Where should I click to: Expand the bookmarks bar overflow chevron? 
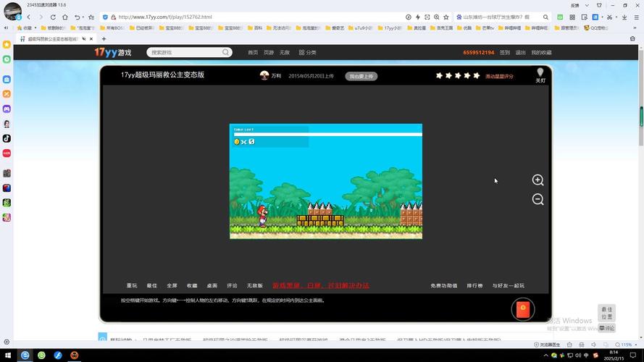pyautogui.click(x=636, y=28)
